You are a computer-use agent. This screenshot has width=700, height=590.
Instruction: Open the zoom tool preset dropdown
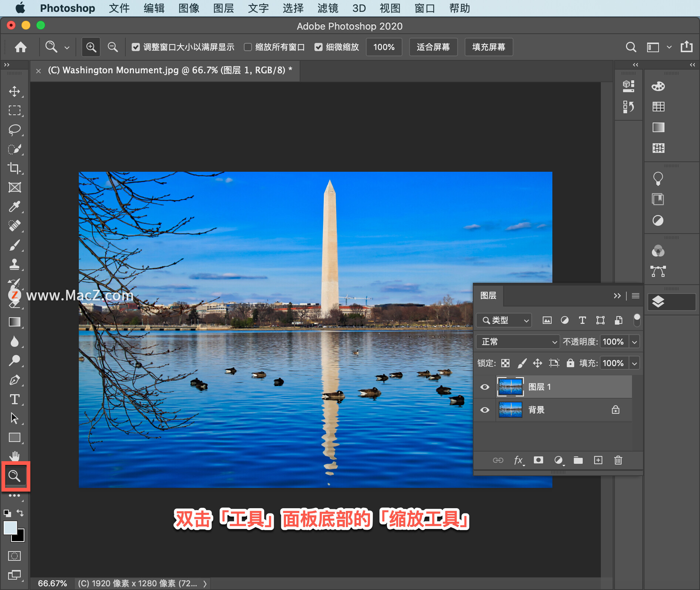67,48
